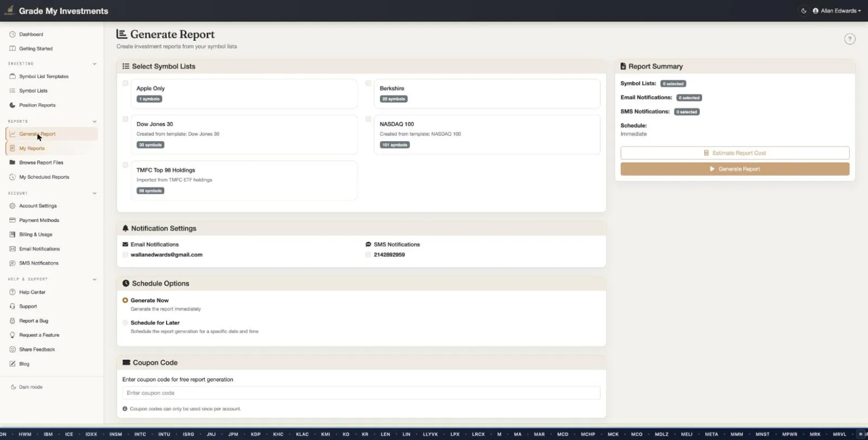Click the Share Feedback smiley icon
This screenshot has width=868, height=440.
tap(12, 349)
